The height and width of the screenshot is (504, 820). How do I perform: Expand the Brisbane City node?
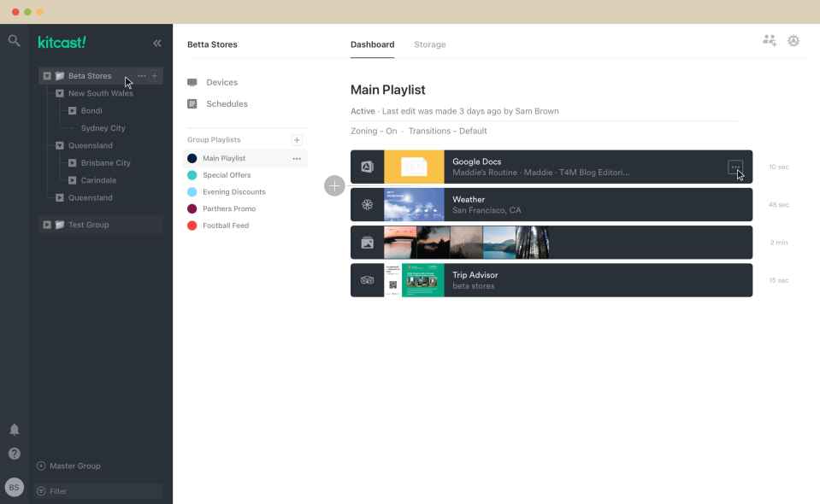[72, 163]
